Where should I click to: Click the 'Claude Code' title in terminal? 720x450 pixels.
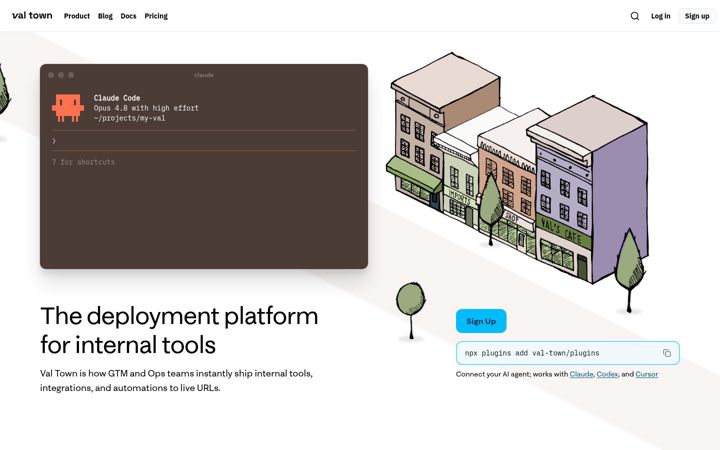117,98
